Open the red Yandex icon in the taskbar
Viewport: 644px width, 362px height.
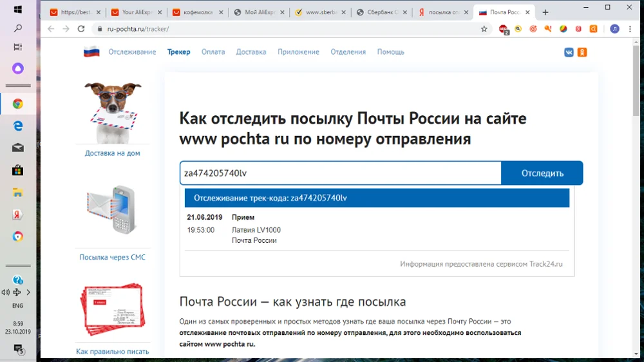(17, 214)
